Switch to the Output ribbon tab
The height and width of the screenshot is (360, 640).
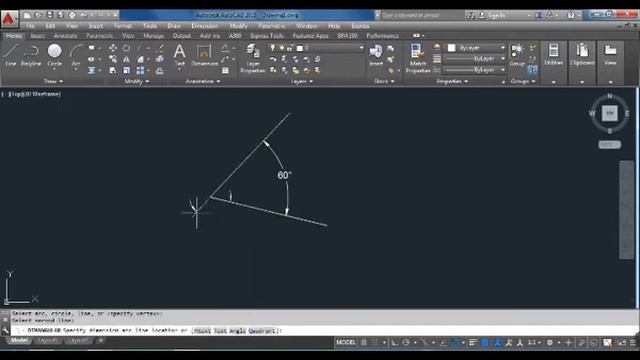(x=182, y=36)
